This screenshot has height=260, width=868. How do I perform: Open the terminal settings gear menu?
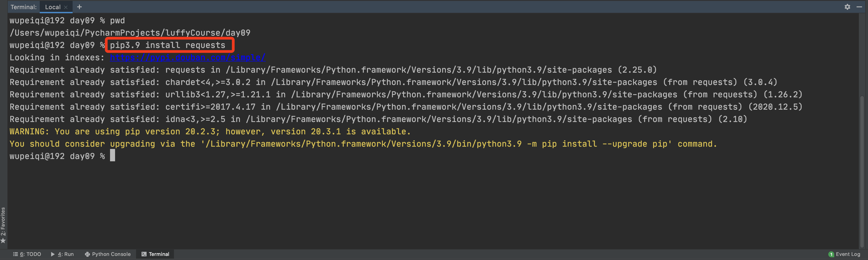847,7
